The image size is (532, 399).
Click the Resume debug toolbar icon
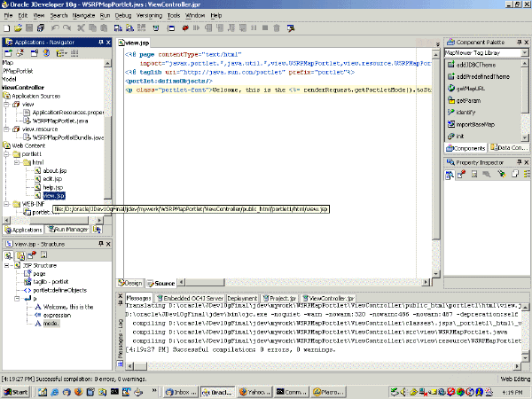(197, 28)
